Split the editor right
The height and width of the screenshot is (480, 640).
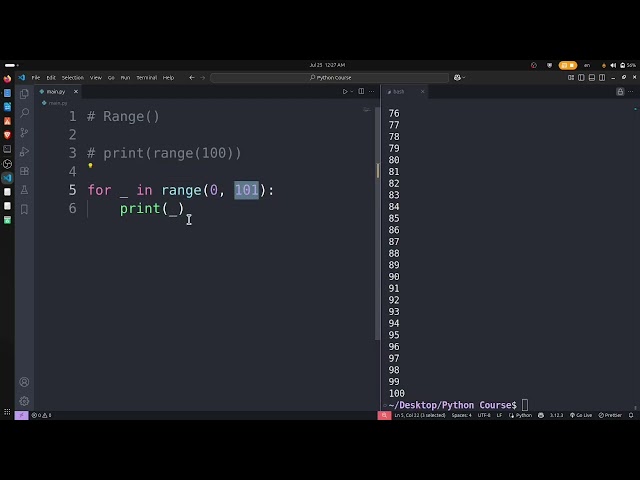(361, 91)
